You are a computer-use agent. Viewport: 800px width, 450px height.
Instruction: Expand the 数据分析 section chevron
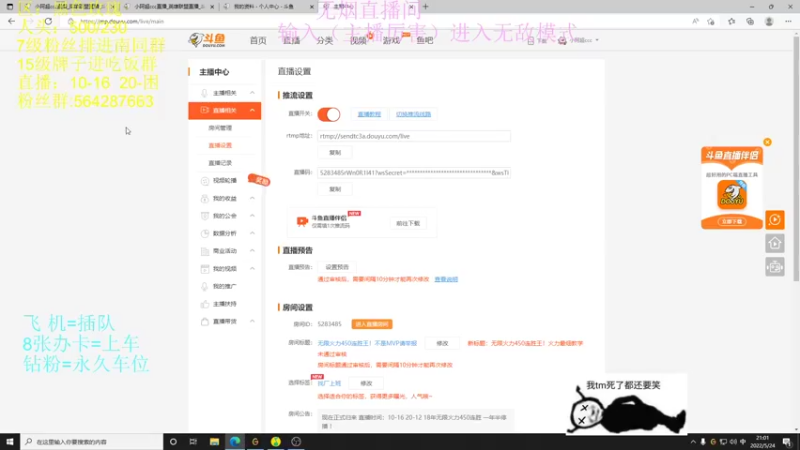(252, 233)
